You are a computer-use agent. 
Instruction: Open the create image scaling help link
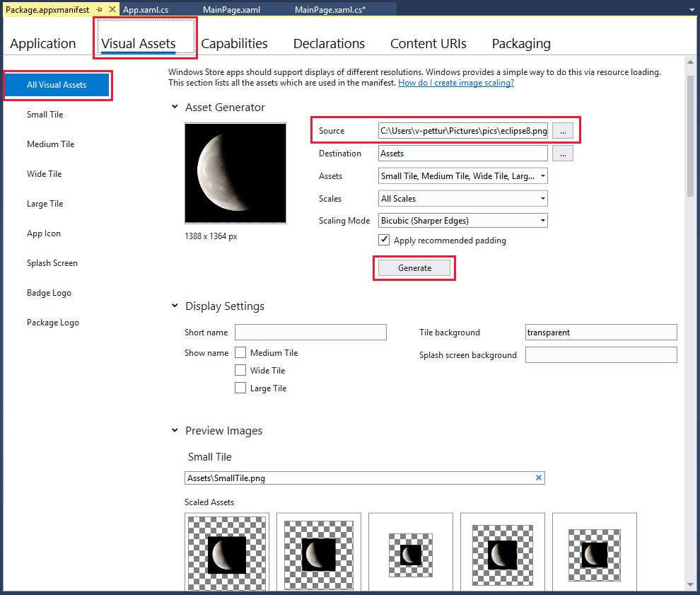click(456, 83)
